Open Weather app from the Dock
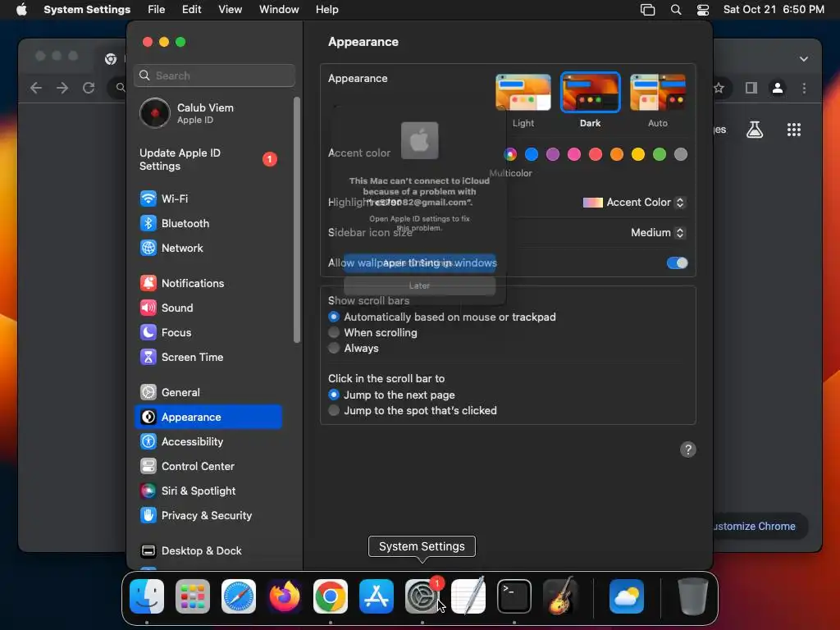Image resolution: width=840 pixels, height=630 pixels. tap(626, 596)
